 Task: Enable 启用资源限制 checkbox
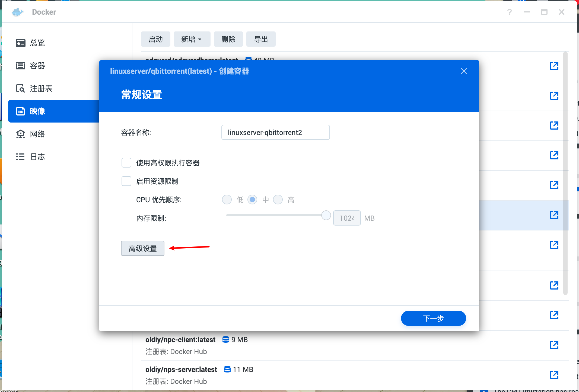126,181
